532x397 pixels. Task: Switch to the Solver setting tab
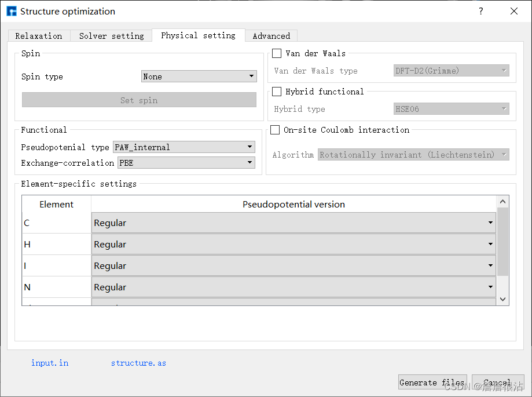tap(111, 36)
